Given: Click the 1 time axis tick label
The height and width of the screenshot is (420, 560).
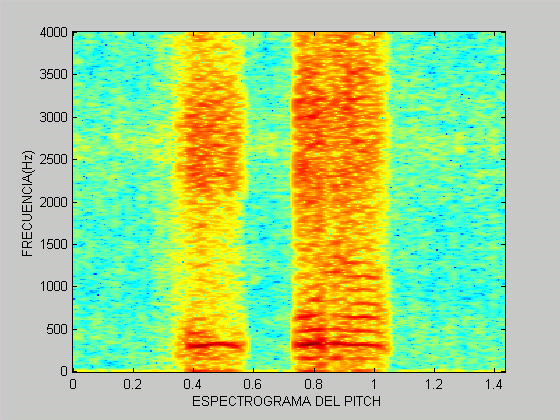Looking at the screenshot, I should click(374, 384).
